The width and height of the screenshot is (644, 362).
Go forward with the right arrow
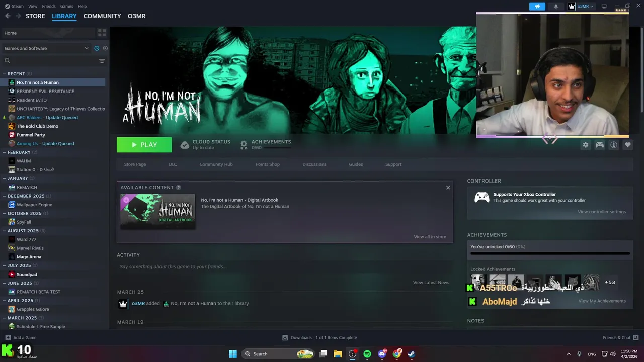tap(18, 16)
